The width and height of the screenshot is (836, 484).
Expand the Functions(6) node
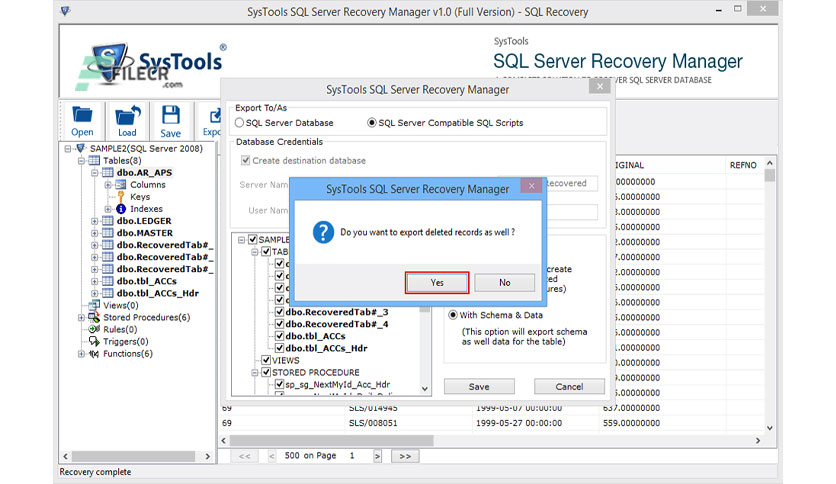pyautogui.click(x=81, y=353)
